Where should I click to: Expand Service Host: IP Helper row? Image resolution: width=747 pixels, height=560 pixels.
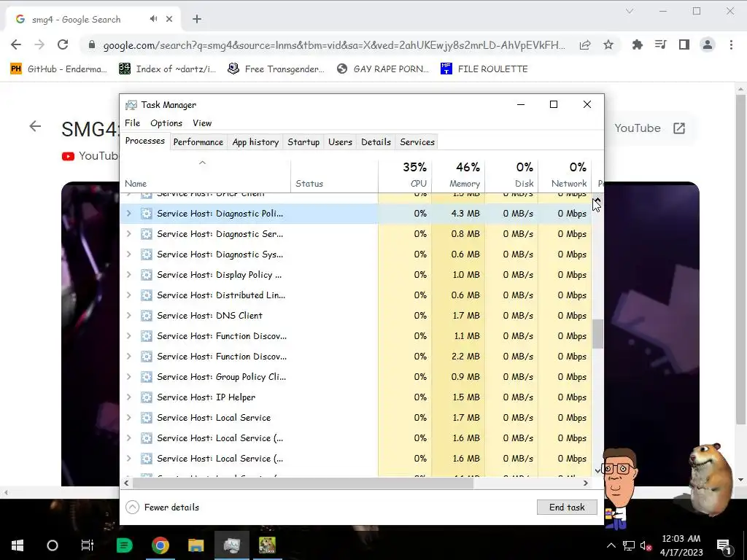coord(128,397)
